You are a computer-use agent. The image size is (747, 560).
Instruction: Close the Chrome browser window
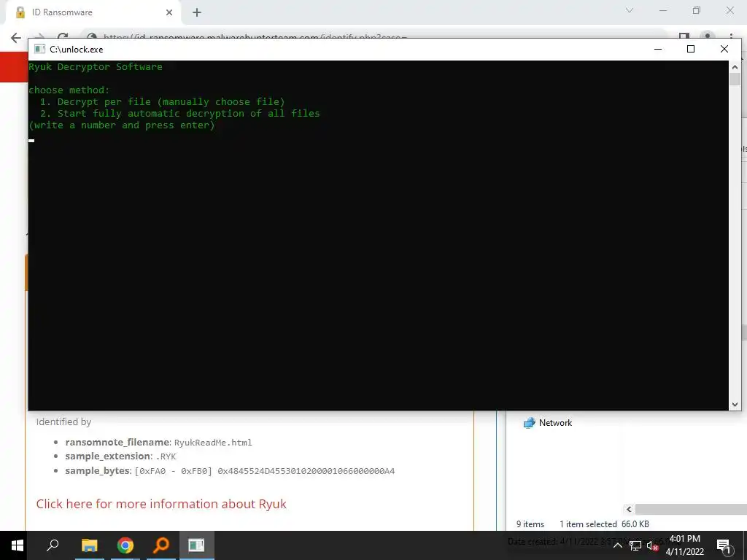(729, 10)
